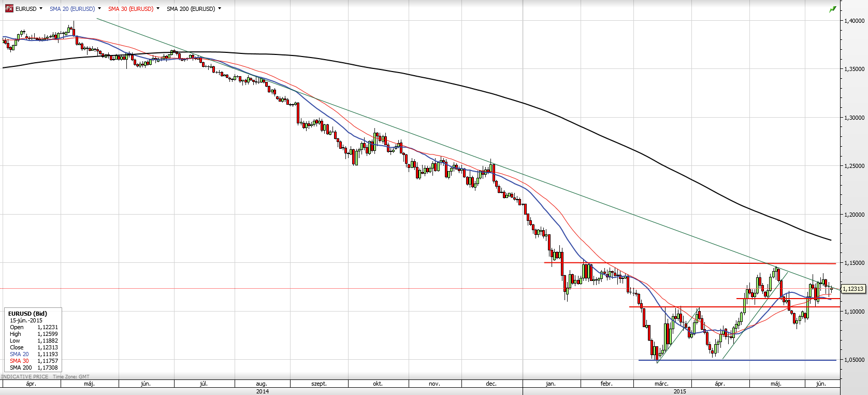Click the 1,10000 price axis label
868x395 pixels.
click(855, 312)
